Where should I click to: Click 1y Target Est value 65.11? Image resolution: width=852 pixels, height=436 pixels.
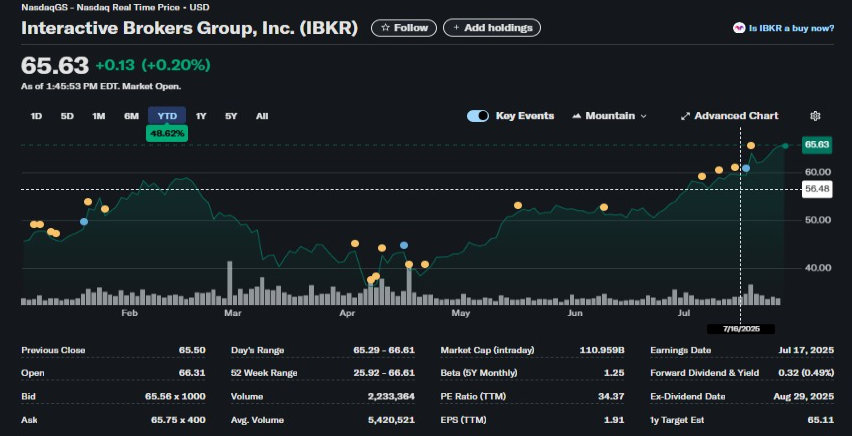coord(820,420)
